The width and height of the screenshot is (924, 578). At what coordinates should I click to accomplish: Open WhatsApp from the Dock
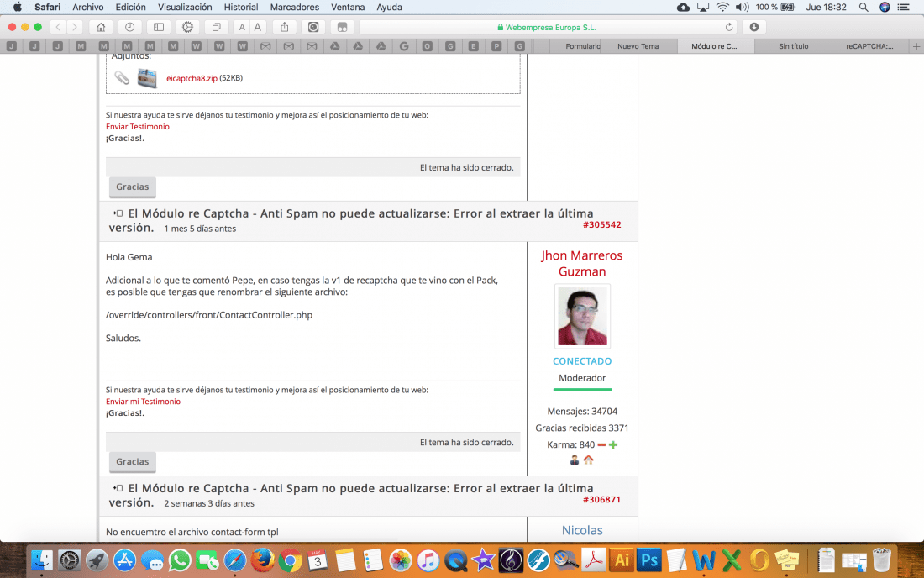(x=180, y=560)
